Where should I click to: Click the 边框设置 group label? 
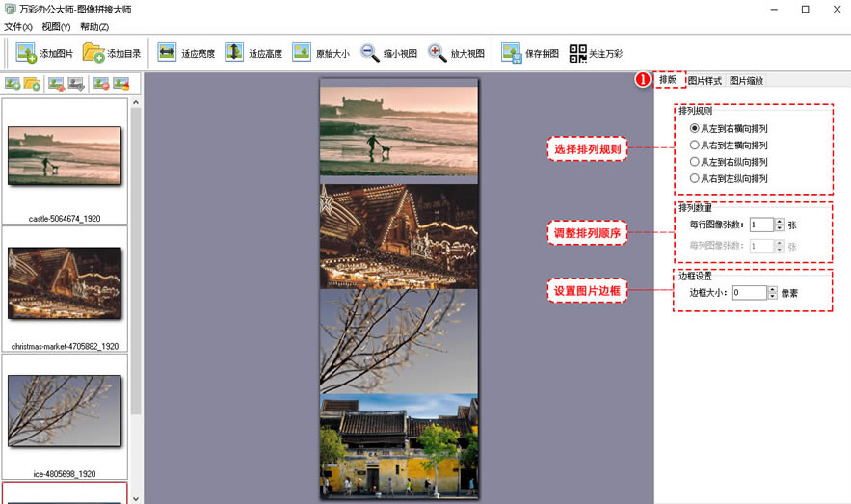click(x=695, y=277)
